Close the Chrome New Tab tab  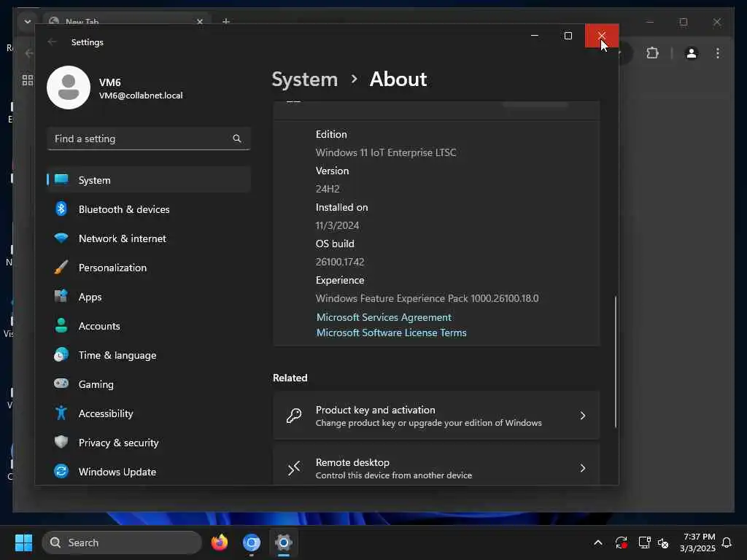(x=200, y=21)
